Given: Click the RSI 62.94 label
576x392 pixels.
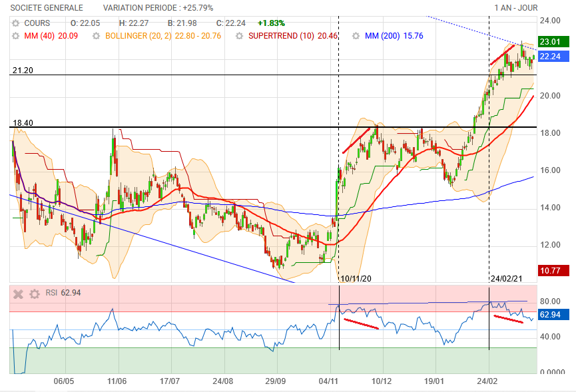Looking at the screenshot, I should coord(63,293).
